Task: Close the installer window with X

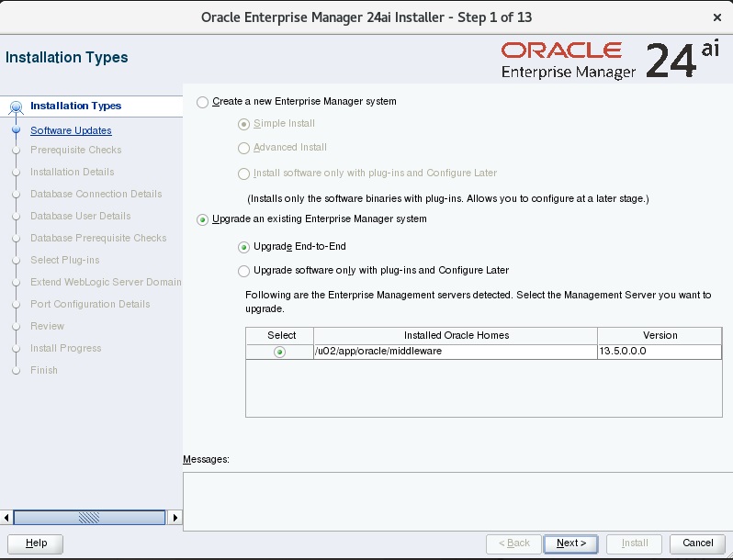Action: click(x=717, y=17)
